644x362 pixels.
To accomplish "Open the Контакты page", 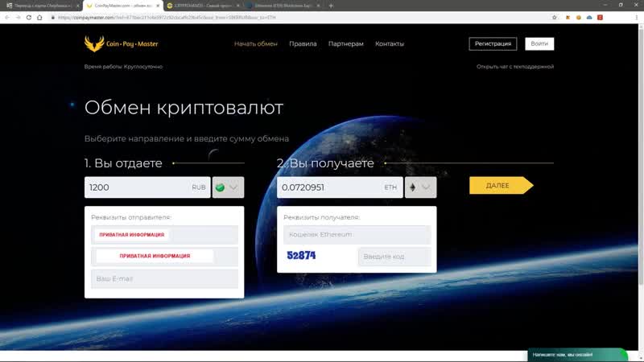I will coord(390,43).
